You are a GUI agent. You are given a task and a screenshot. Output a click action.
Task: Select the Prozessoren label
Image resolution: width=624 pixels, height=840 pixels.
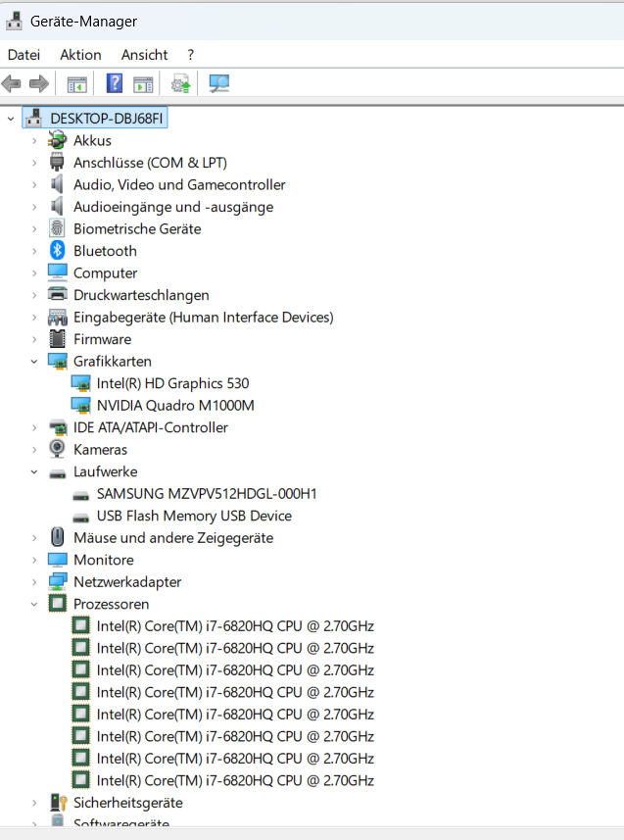112,605
